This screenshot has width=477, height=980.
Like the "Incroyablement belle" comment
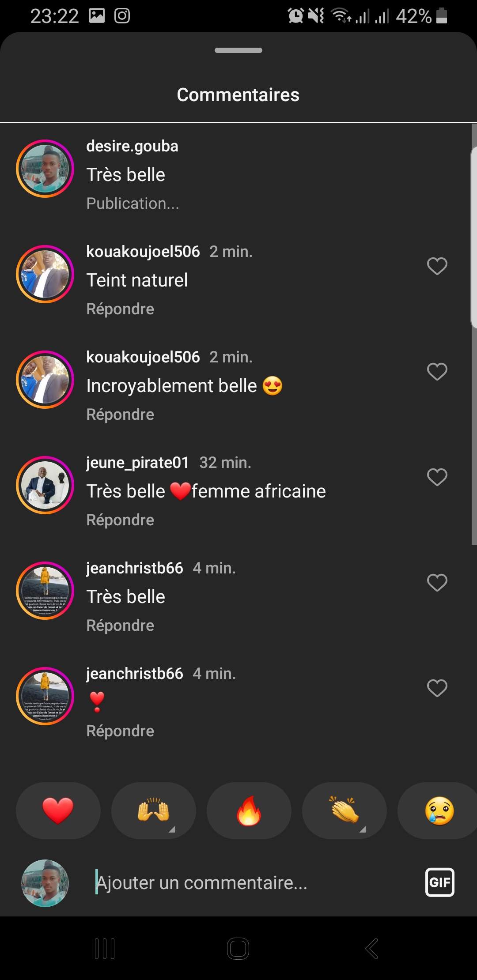[437, 372]
